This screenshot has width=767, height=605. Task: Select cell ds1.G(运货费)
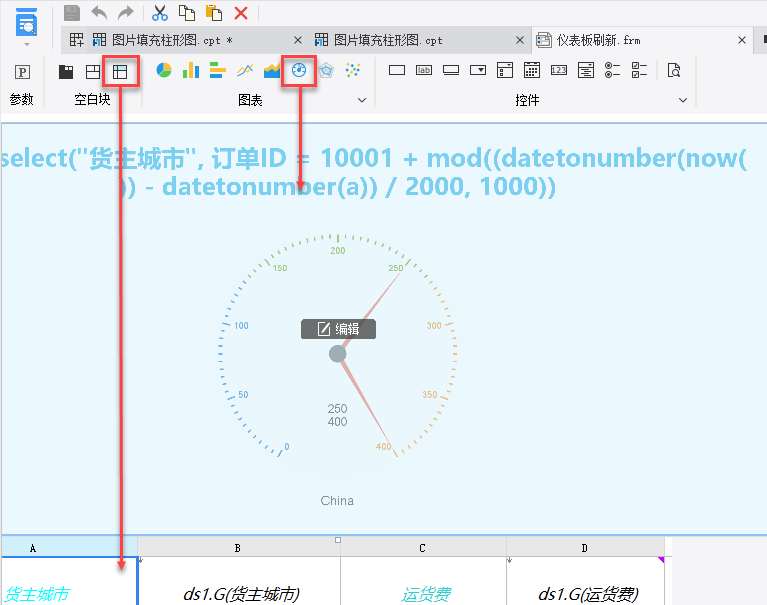pos(586,582)
